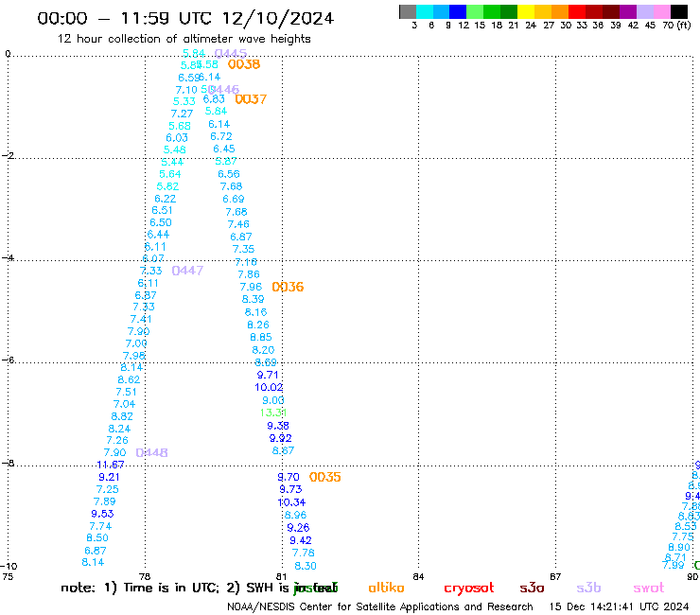
Task: Click the 13.31 green wave height value
Action: point(273,413)
